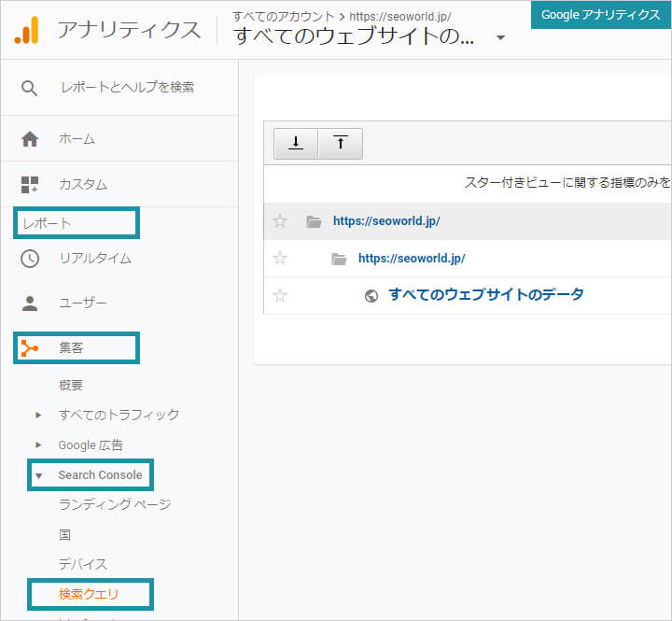Click the リアルタイム clock icon
Viewport: 672px width, 621px height.
click(x=30, y=259)
